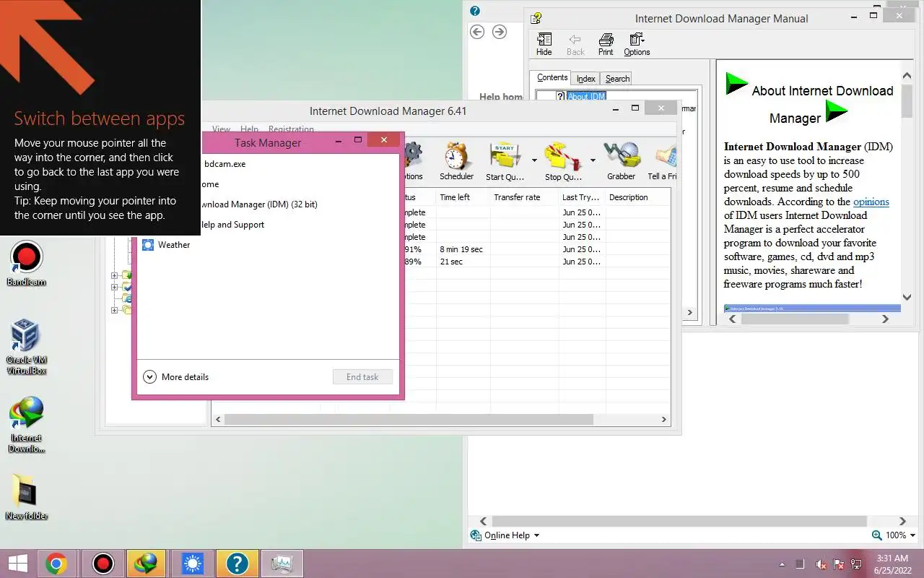The height and width of the screenshot is (578, 924).
Task: Open the Help menu in IDM
Action: (249, 130)
